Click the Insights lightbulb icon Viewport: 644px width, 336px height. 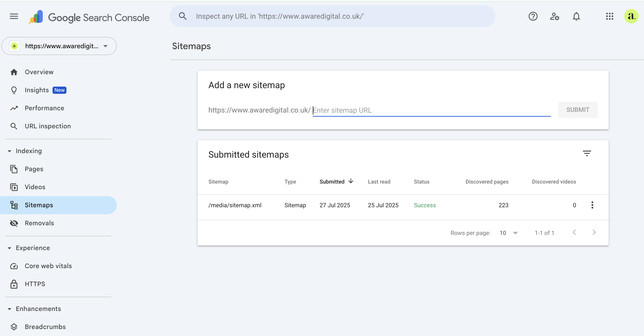(x=14, y=90)
